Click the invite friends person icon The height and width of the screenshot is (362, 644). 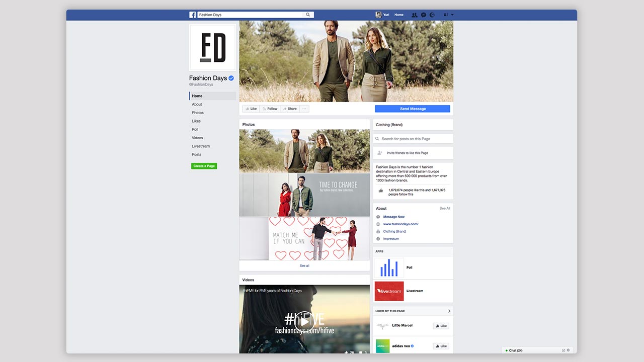click(x=380, y=153)
